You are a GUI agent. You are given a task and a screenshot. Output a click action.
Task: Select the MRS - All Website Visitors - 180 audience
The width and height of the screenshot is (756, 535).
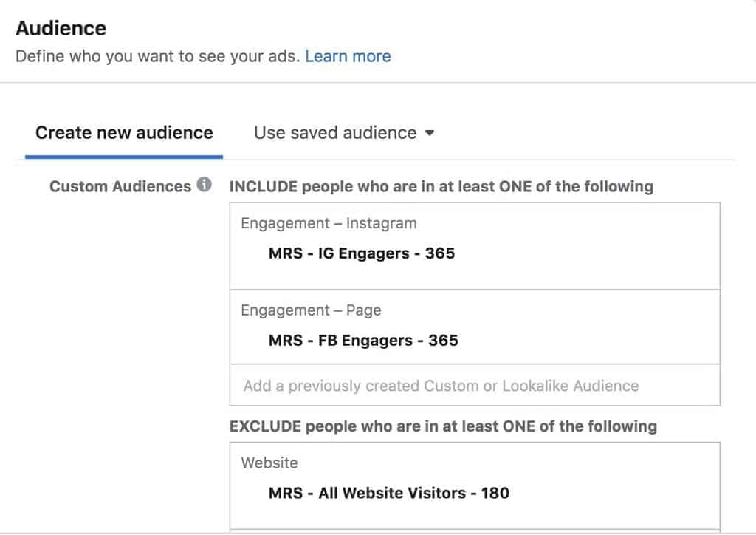tap(389, 493)
